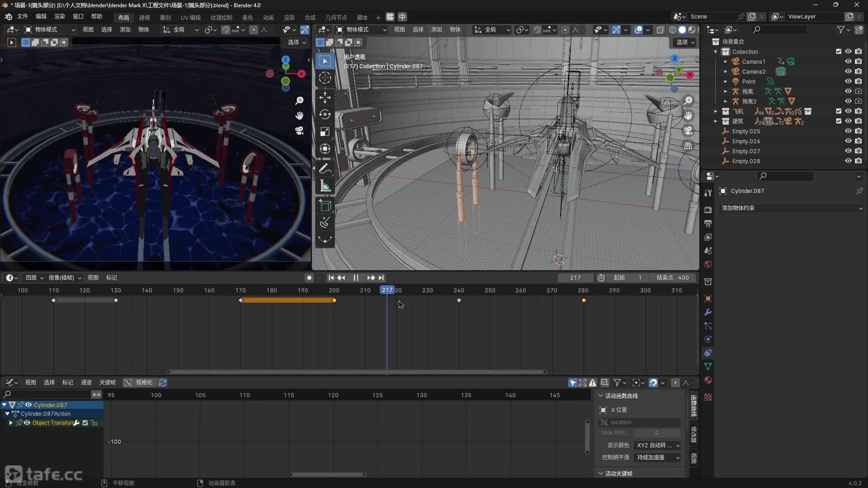This screenshot has height=488, width=868.
Task: Select the Cursor tool in viewport toolbar
Action: click(325, 78)
